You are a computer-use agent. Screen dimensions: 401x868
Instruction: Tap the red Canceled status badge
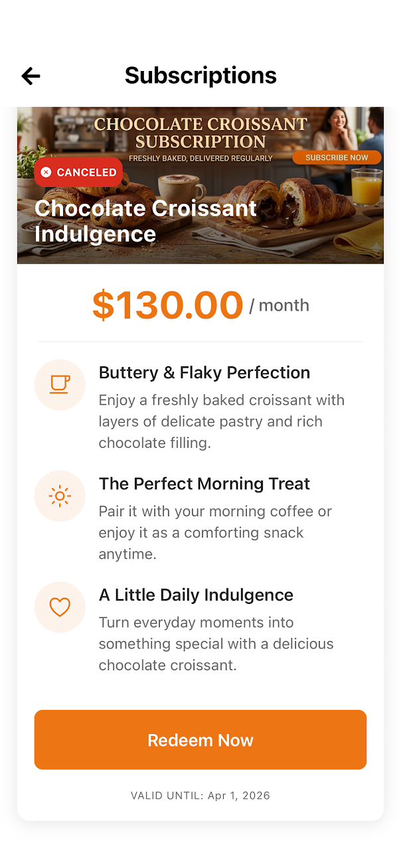78,173
